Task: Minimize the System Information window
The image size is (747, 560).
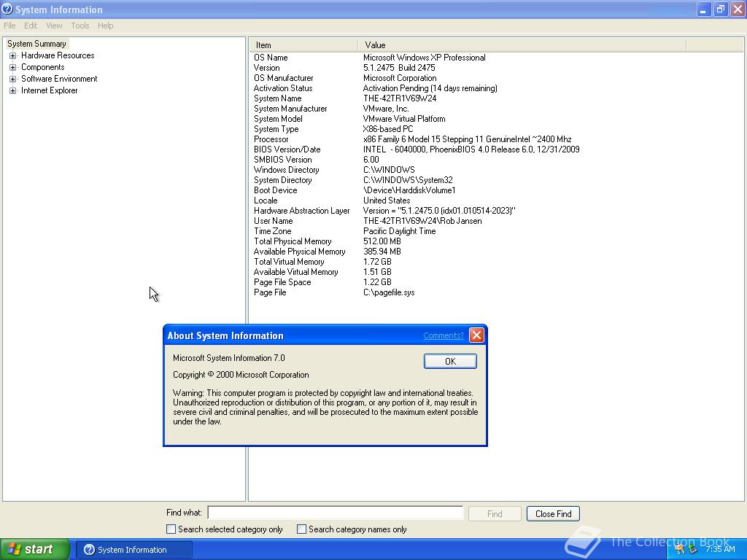Action: click(703, 9)
